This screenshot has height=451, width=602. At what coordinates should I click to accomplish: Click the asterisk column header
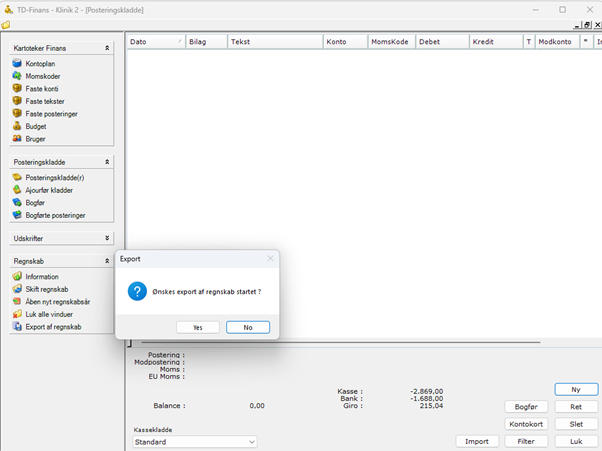[x=585, y=42]
